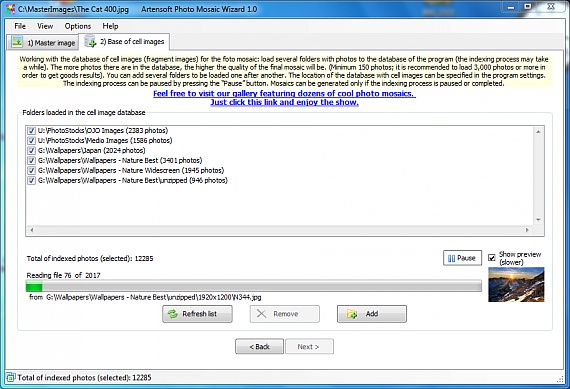Screen dimensions: 570x389
Task: Select the 2) Base of cell images tab
Action: [x=124, y=41]
